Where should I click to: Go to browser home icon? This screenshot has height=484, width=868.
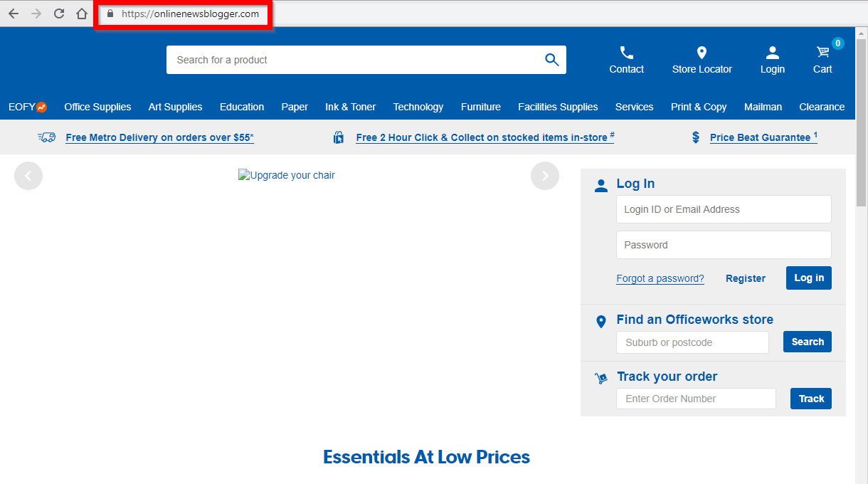82,14
